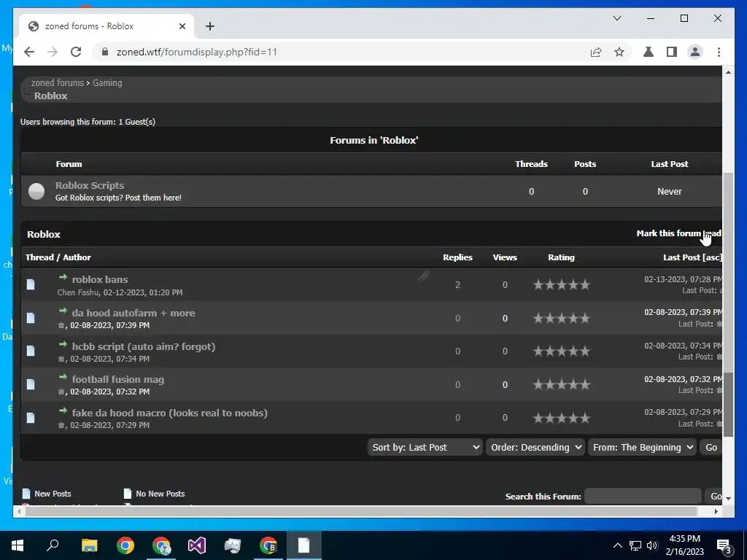Click the thread status icon for football fusion mag
The image size is (747, 560).
(31, 384)
